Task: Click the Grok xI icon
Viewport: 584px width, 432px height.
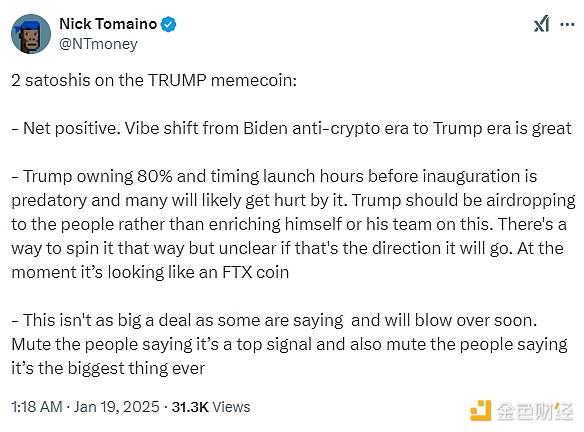Action: click(x=541, y=24)
